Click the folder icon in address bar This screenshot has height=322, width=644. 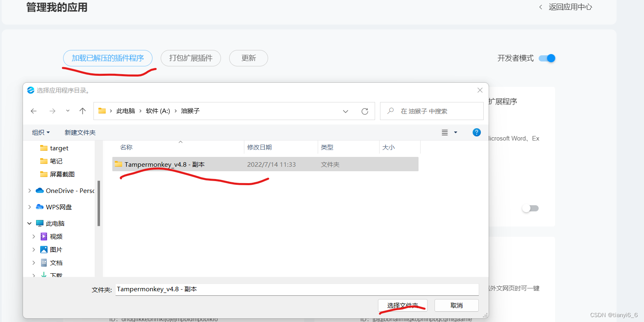(102, 111)
